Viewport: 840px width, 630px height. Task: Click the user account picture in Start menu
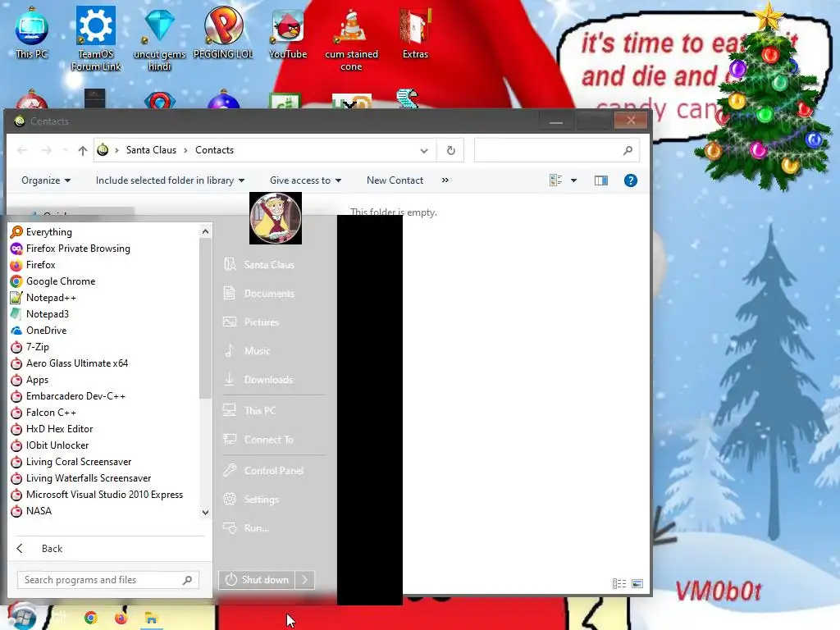coord(276,218)
